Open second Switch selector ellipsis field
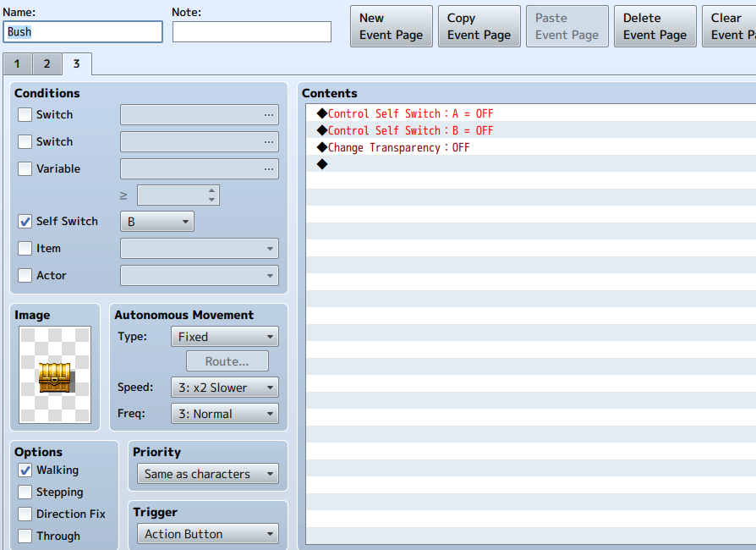The width and height of the screenshot is (756, 550). (x=200, y=142)
